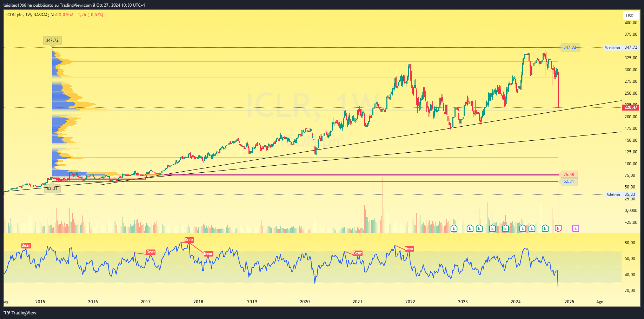The width and height of the screenshot is (644, 319).
Task: Click the 2018 label on time axis
Action: pos(198,302)
